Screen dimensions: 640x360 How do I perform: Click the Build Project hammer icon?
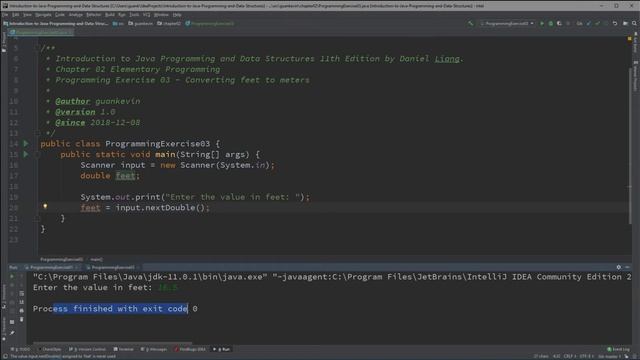pos(471,24)
